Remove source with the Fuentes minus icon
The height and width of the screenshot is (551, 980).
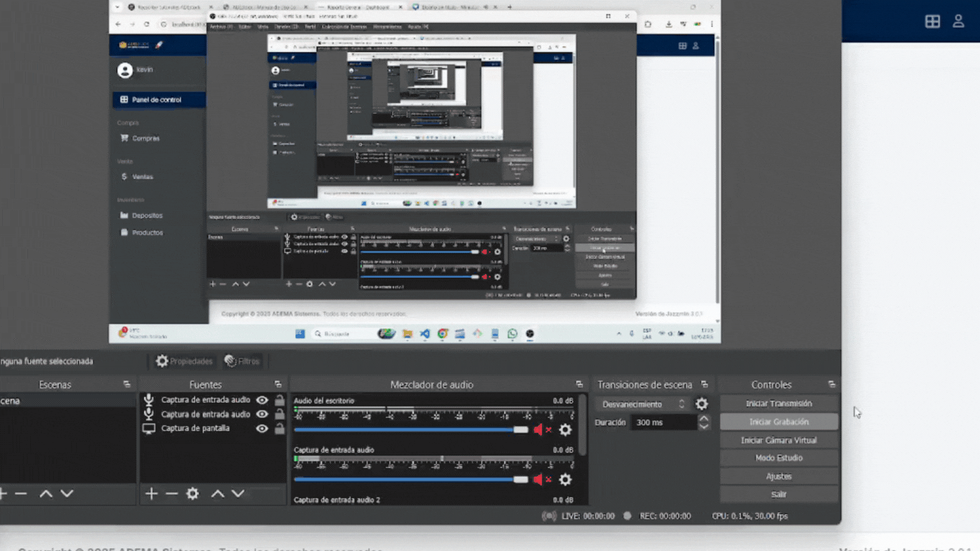click(x=172, y=494)
